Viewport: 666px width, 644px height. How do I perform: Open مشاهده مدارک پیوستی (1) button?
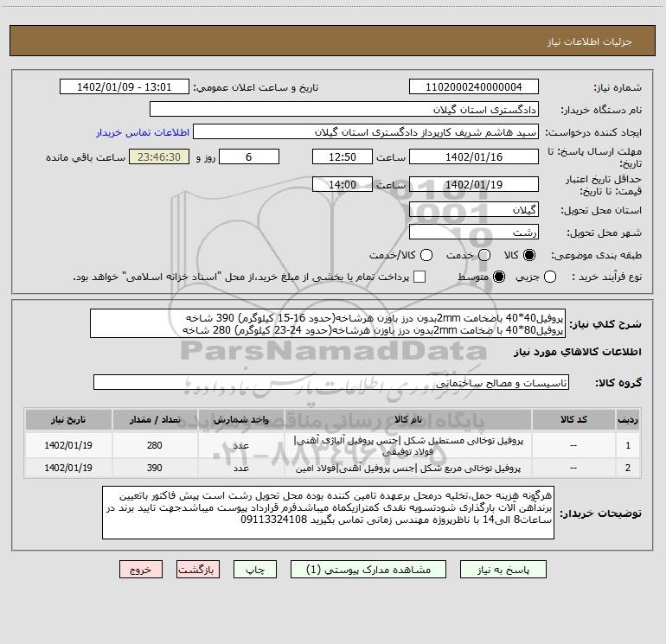point(368,570)
